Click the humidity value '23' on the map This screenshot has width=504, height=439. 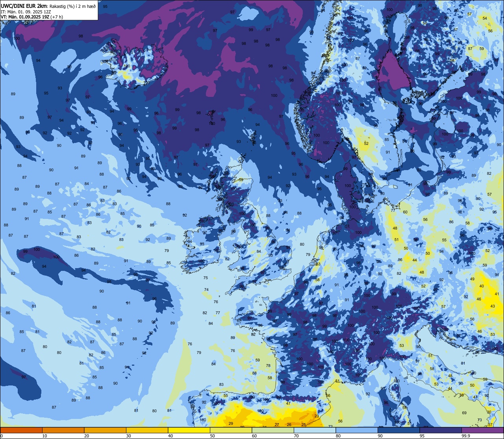coord(317,416)
